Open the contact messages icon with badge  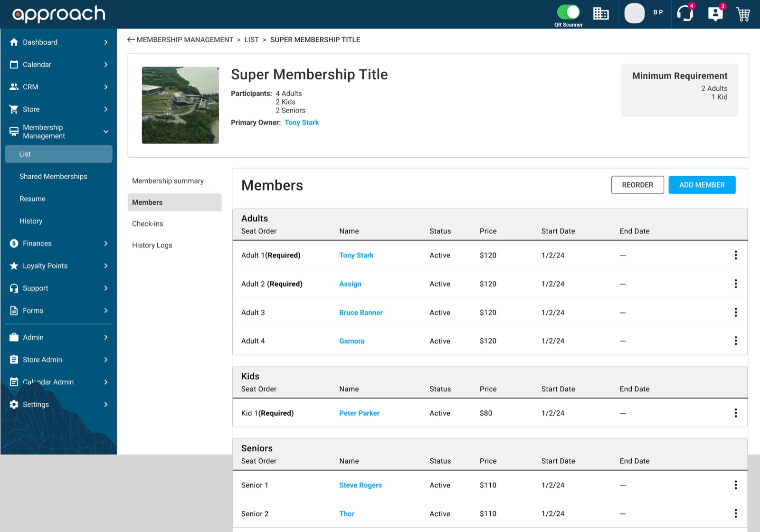715,14
